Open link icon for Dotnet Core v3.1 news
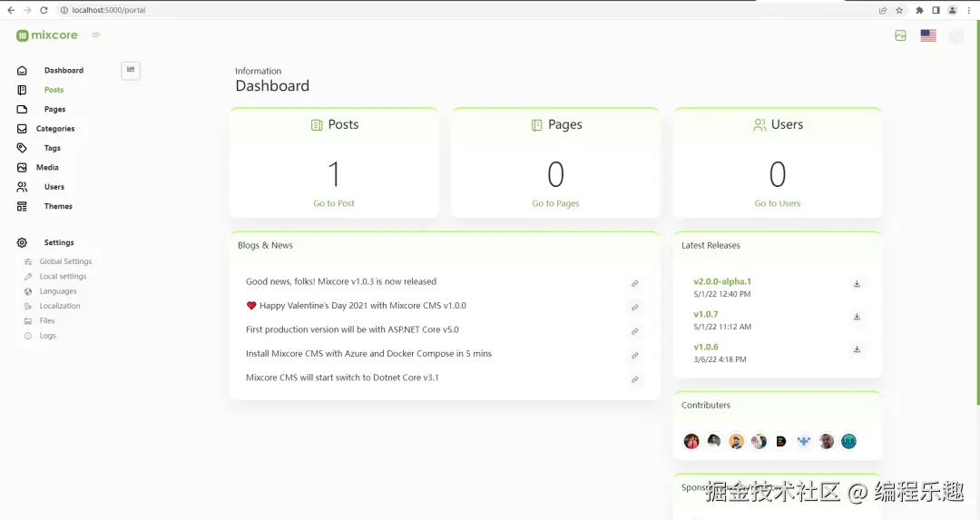 pyautogui.click(x=634, y=379)
